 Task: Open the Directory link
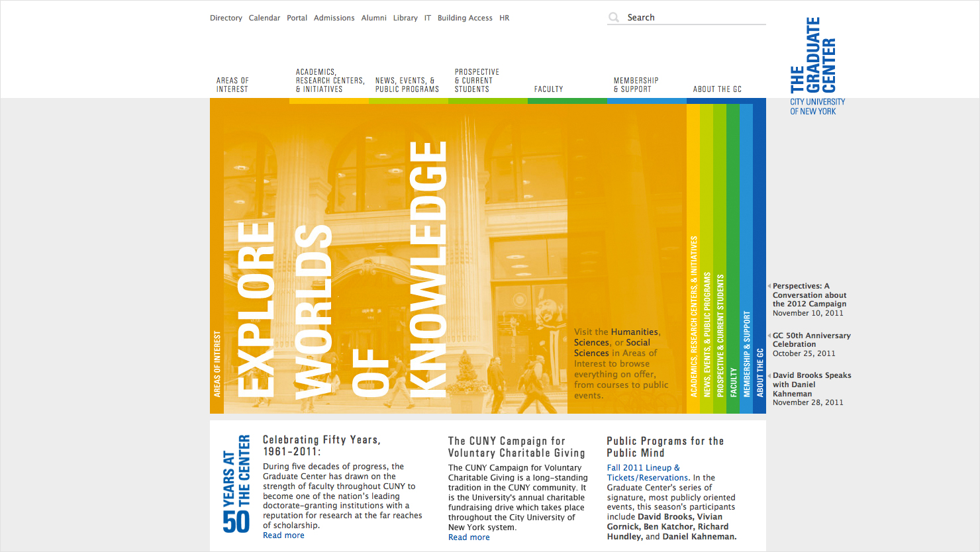[x=226, y=18]
